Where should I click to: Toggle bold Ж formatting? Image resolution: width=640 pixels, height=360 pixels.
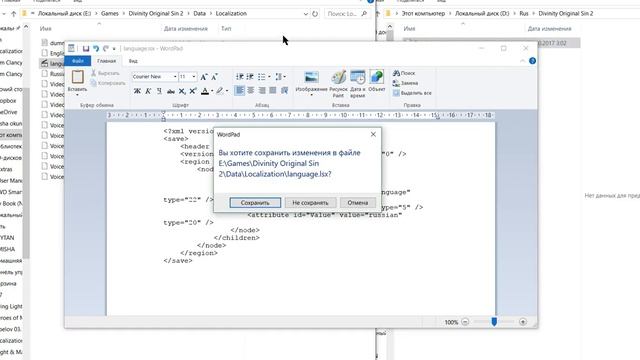pos(137,91)
